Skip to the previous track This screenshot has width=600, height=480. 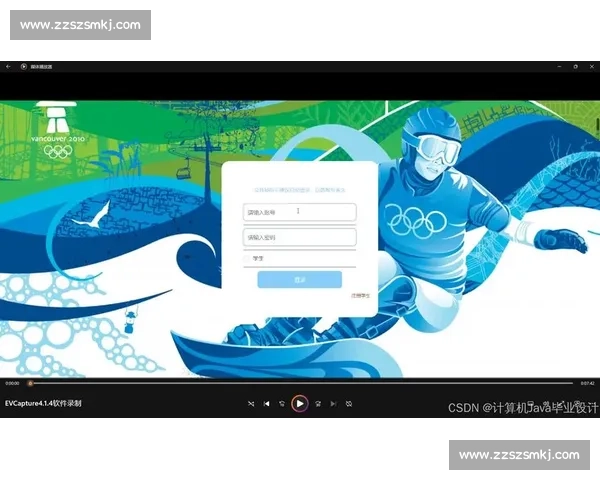click(267, 404)
